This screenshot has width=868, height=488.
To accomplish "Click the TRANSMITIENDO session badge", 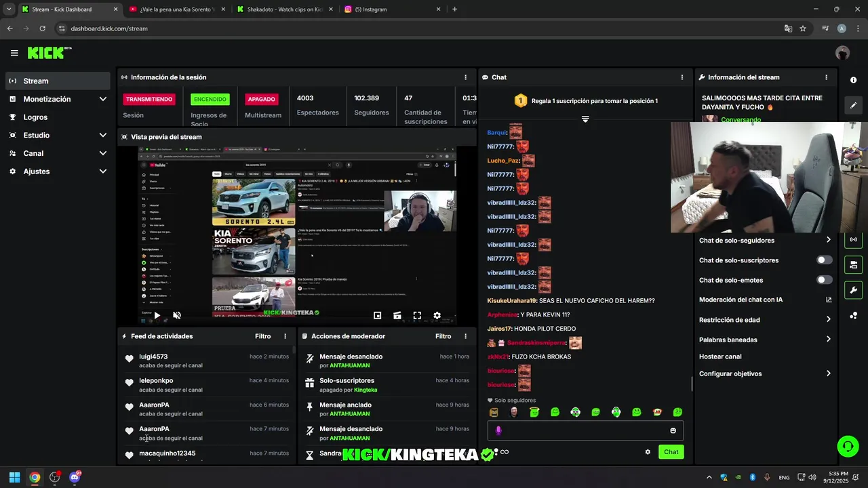I will click(x=149, y=99).
